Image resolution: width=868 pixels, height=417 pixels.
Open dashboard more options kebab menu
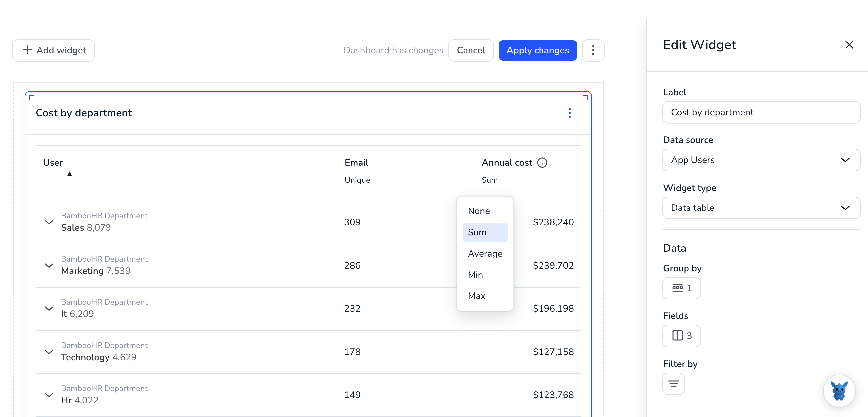click(593, 50)
